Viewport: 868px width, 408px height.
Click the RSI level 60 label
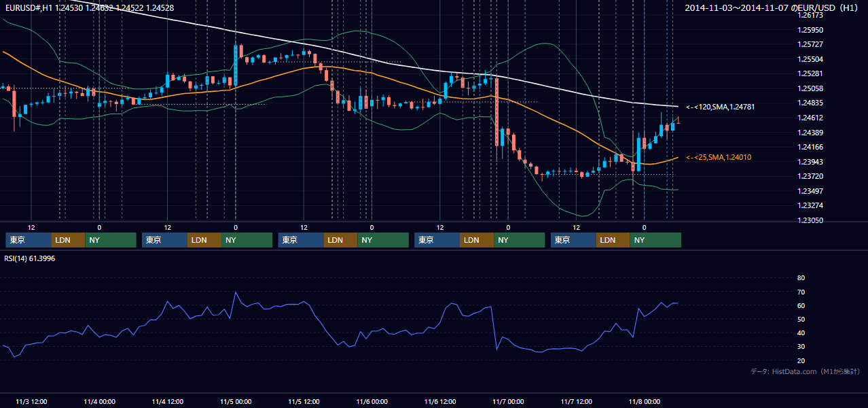[x=801, y=305]
